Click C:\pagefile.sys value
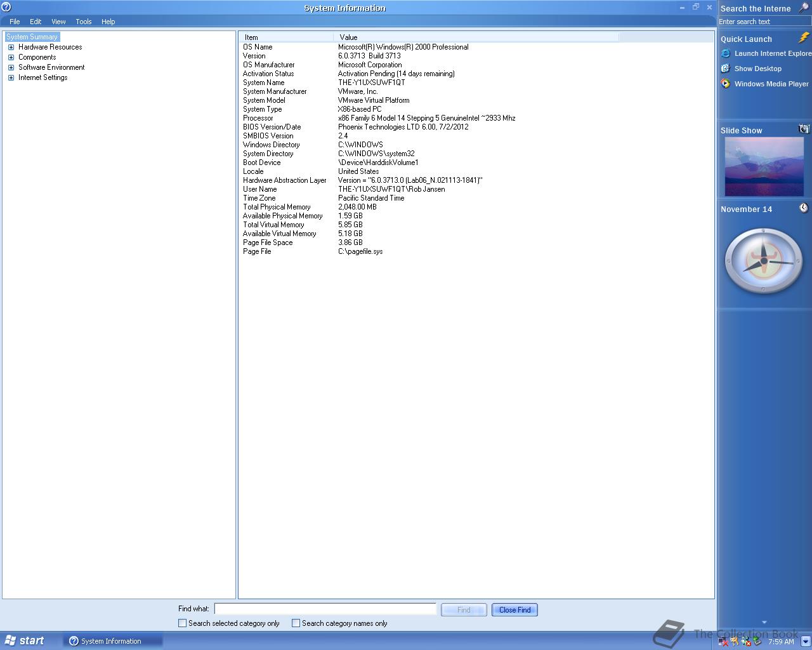 (360, 251)
